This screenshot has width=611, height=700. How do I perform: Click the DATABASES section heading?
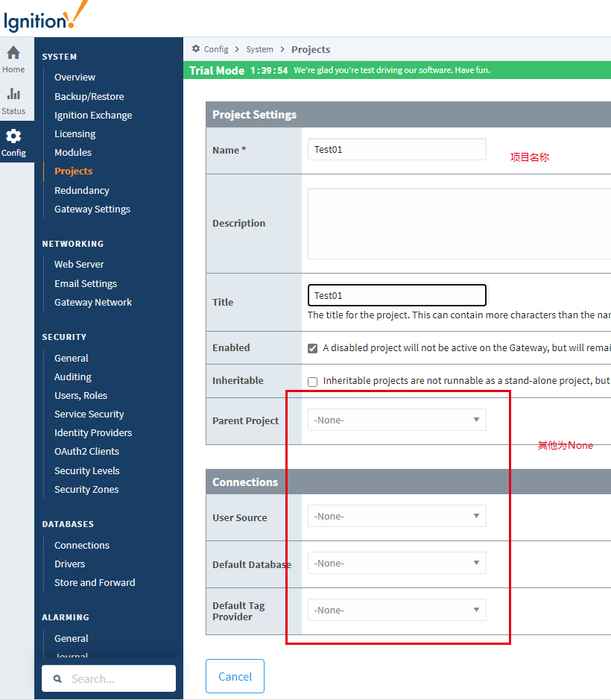(68, 524)
